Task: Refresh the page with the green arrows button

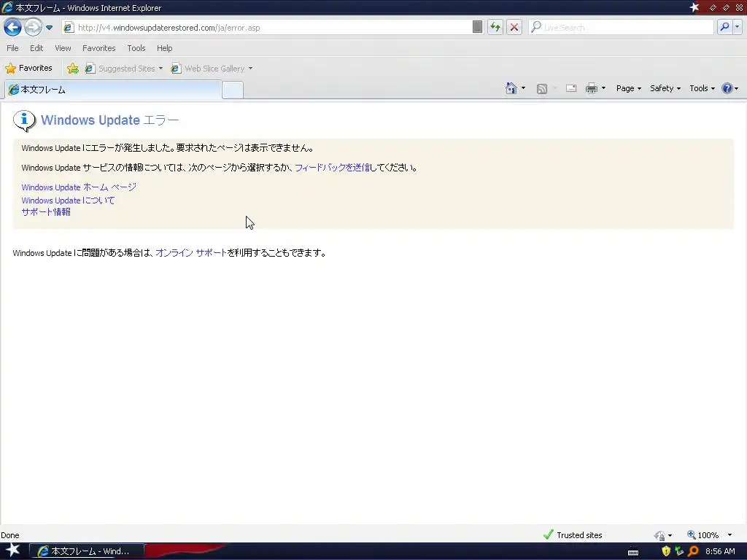Action: [495, 27]
